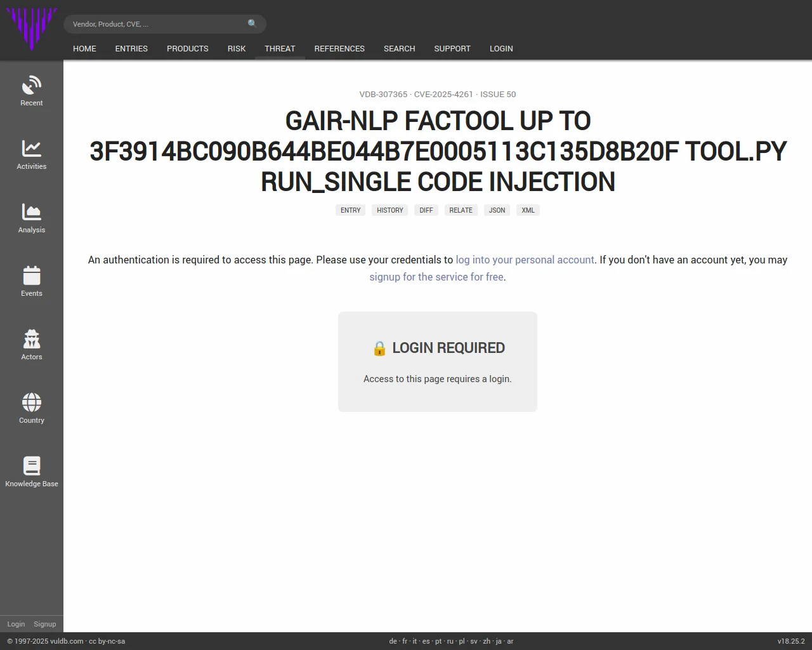Click the search magnifier icon
The width and height of the screenshot is (812, 650).
click(252, 23)
